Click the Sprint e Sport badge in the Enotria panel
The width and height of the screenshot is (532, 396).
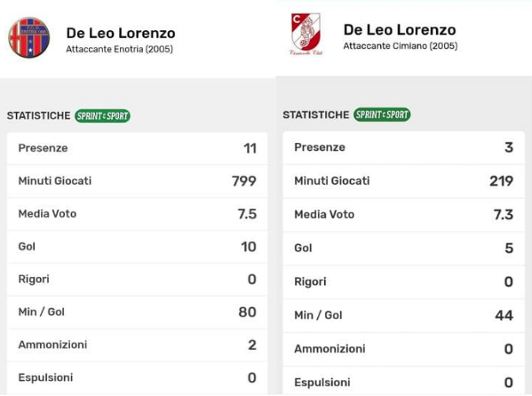102,116
